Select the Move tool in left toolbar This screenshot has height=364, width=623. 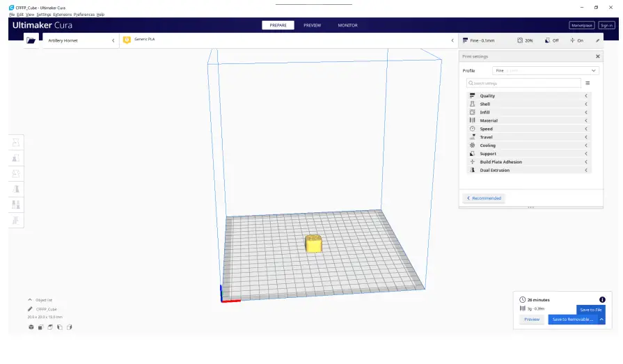(x=16, y=143)
